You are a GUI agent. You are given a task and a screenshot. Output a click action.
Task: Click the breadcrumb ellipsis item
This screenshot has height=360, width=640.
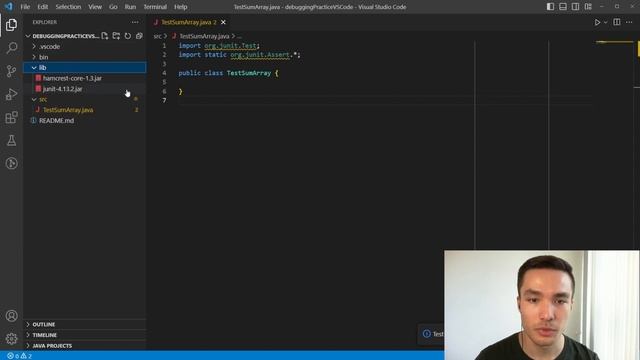point(239,36)
